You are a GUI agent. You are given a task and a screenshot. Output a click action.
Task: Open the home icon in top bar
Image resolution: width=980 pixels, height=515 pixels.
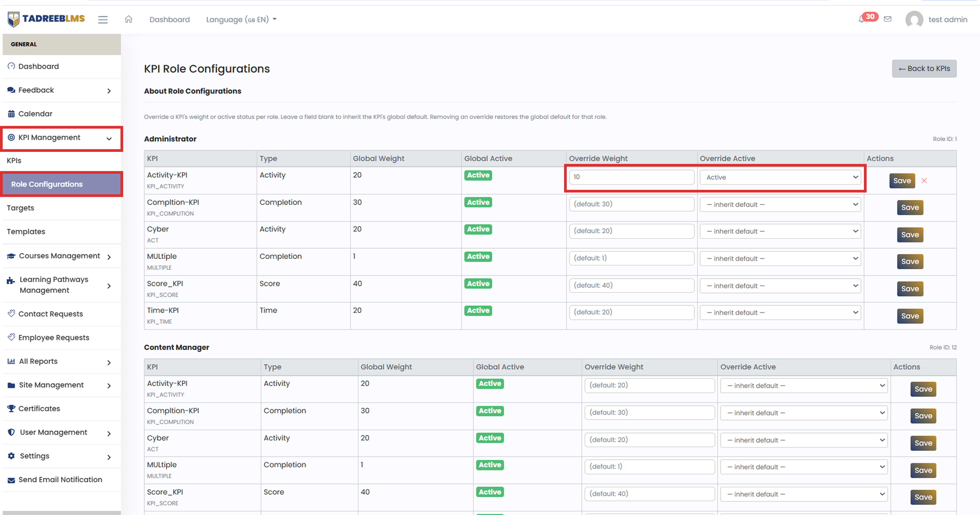[129, 19]
